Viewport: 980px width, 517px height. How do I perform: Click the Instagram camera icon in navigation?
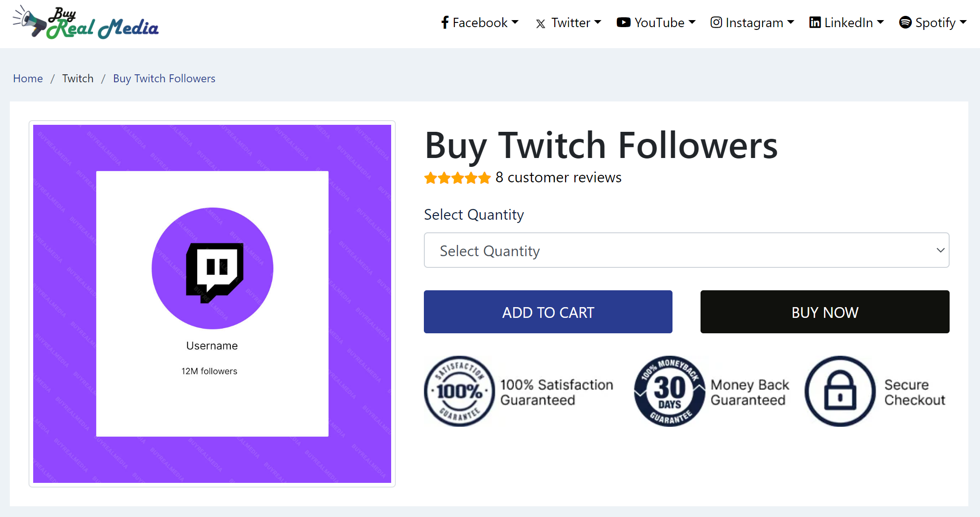(x=716, y=22)
